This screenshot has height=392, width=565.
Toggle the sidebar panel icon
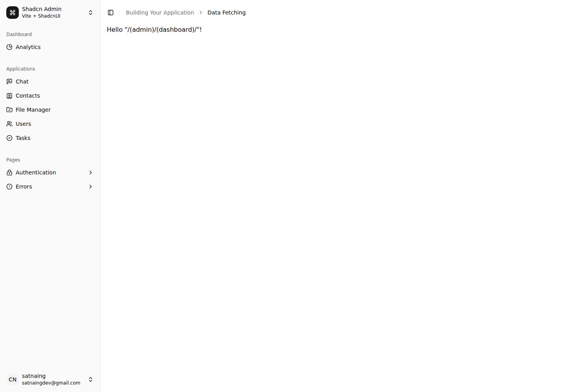coord(111,13)
